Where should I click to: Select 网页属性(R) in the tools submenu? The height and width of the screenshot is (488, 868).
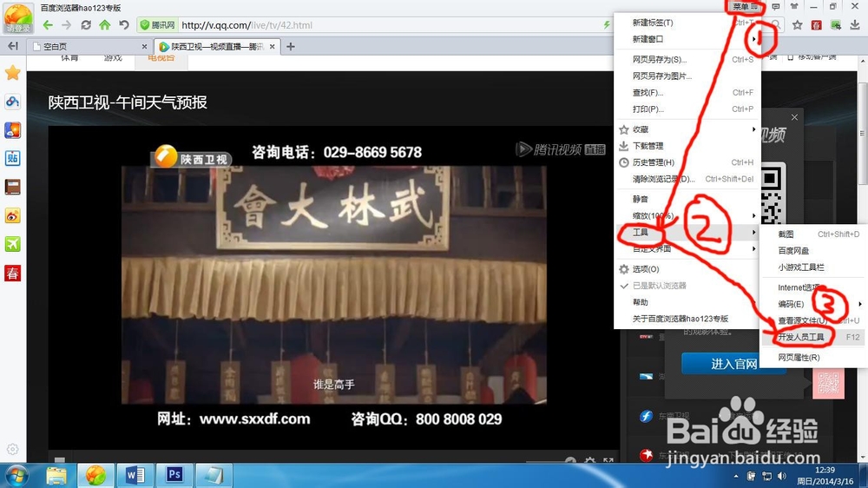pos(814,357)
